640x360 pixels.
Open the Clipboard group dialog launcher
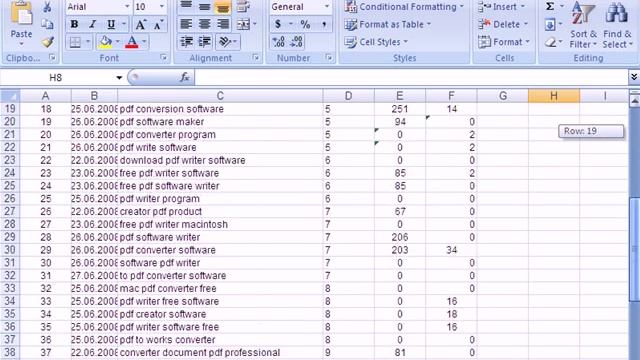52,58
